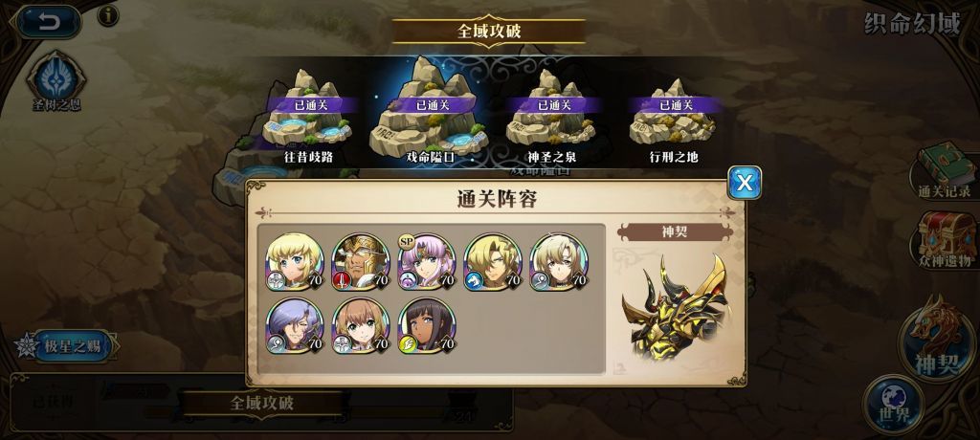Tap the 极星之赐 star button
Viewport: 980px width, 440px height.
tap(66, 345)
